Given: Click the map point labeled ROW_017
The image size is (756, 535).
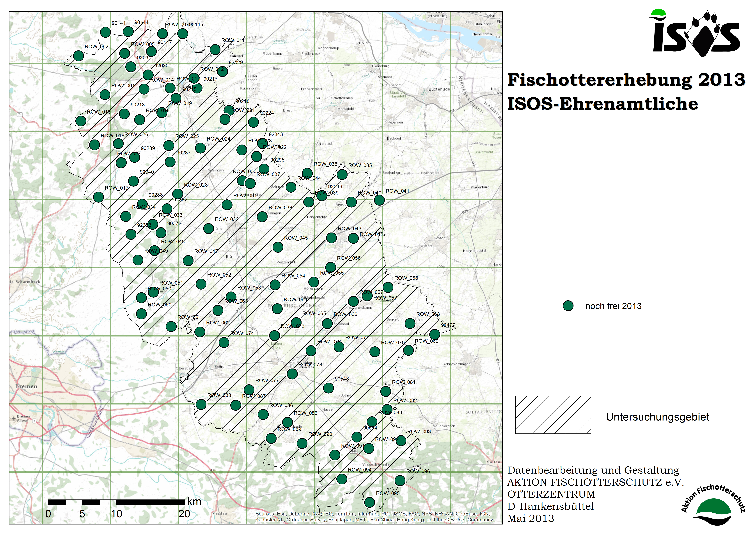Looking at the screenshot, I should (x=98, y=197).
